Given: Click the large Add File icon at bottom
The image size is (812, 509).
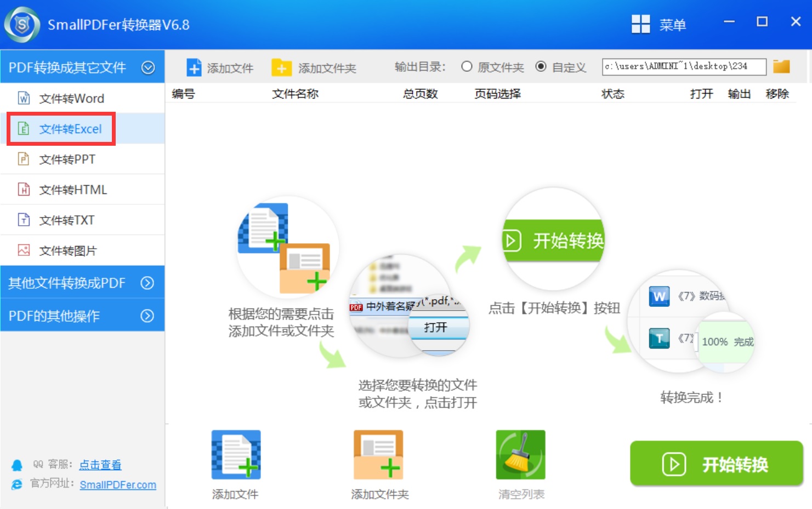Looking at the screenshot, I should (236, 455).
